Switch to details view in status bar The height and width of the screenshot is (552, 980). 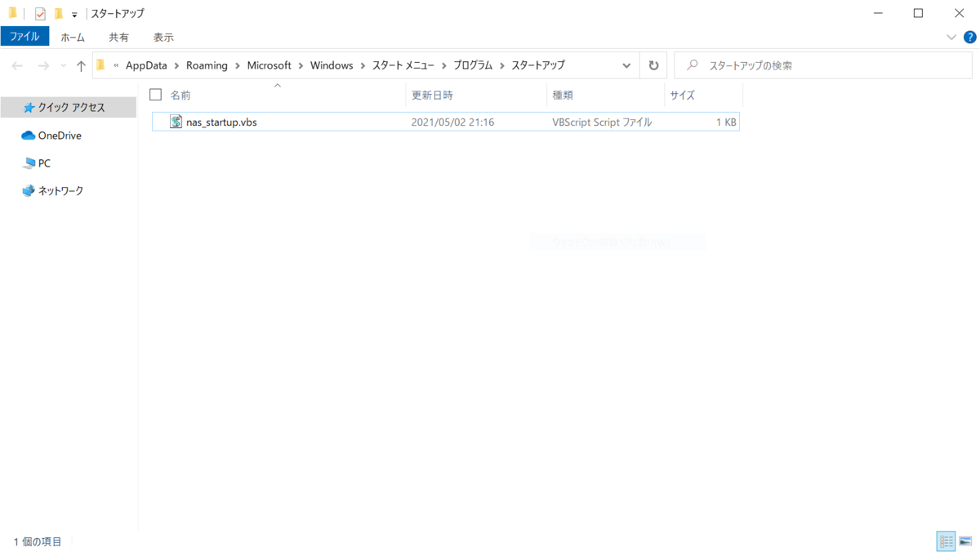[946, 541]
